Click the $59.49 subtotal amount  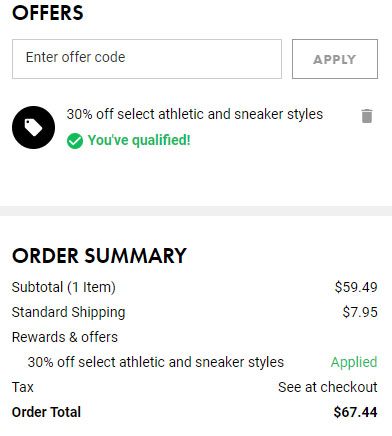tap(356, 287)
